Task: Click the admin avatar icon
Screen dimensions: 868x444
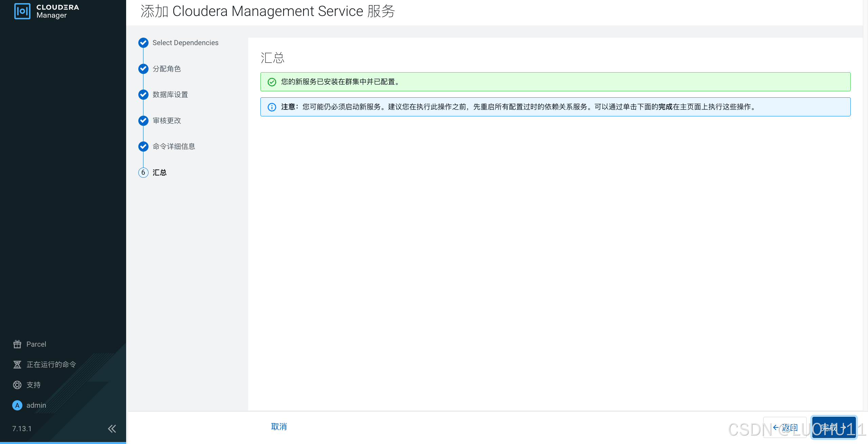Action: pos(17,405)
